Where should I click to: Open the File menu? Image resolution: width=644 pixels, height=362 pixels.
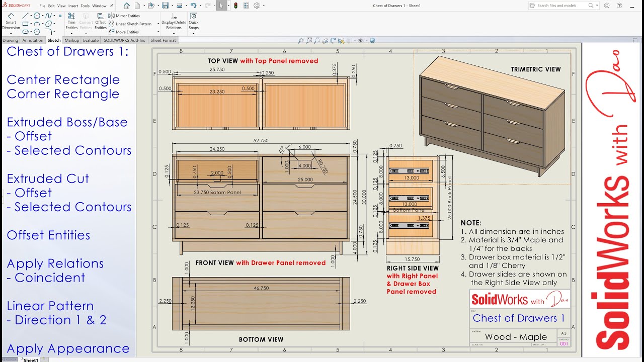click(x=42, y=6)
